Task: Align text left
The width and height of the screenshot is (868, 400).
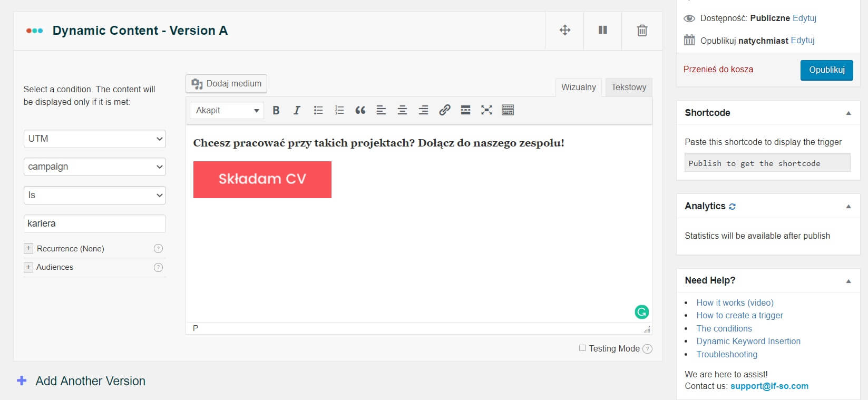Action: (x=381, y=110)
